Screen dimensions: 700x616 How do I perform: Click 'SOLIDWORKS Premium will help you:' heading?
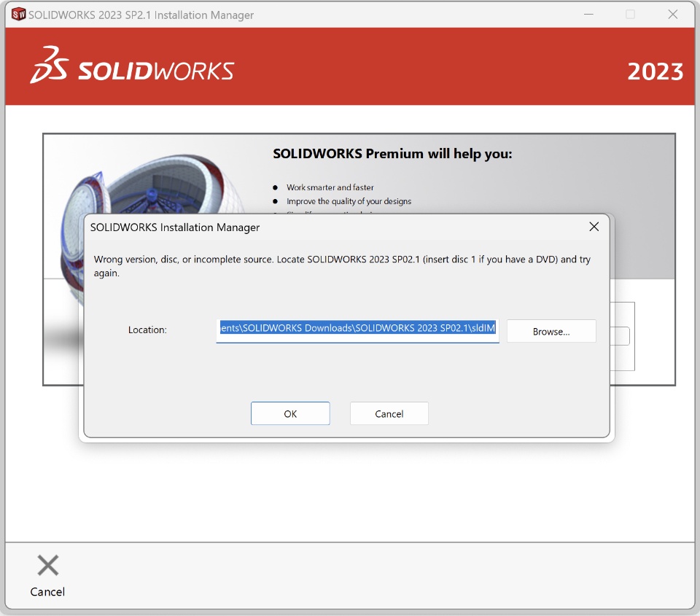pos(392,154)
